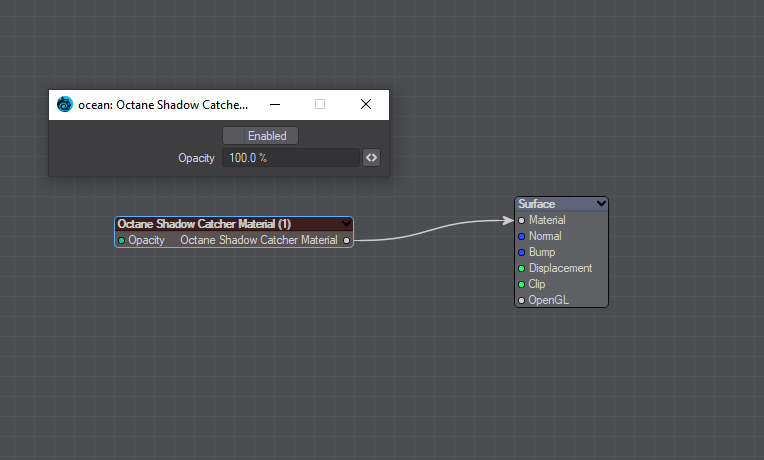Close the ocean Octane Shadow Catcher window
The width and height of the screenshot is (764, 460).
[x=366, y=104]
